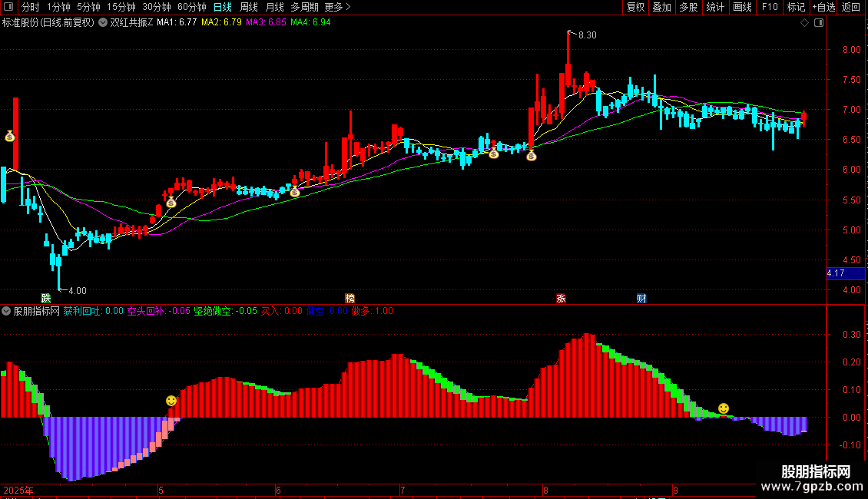868x499 pixels.
Task: Click the money bag signal beside the first tall red candle
Action: point(10,136)
